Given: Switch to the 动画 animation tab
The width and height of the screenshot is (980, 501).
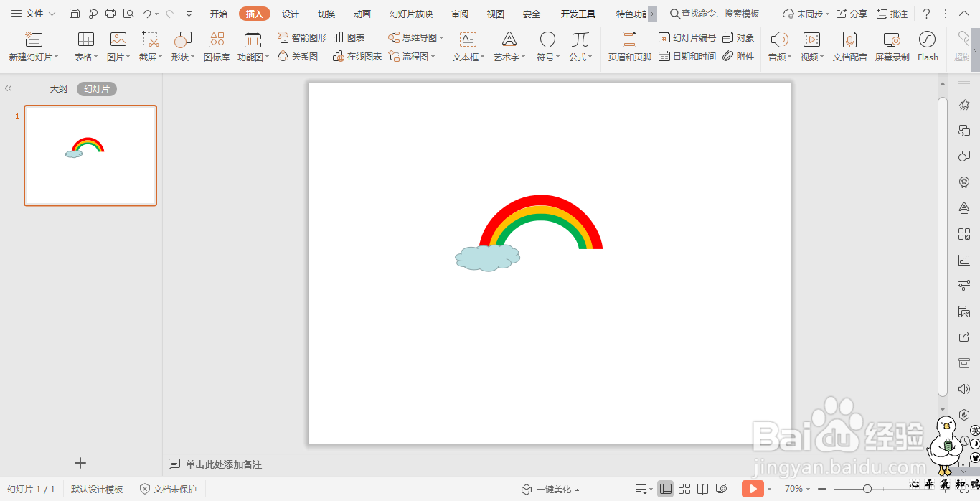Looking at the screenshot, I should click(x=362, y=14).
